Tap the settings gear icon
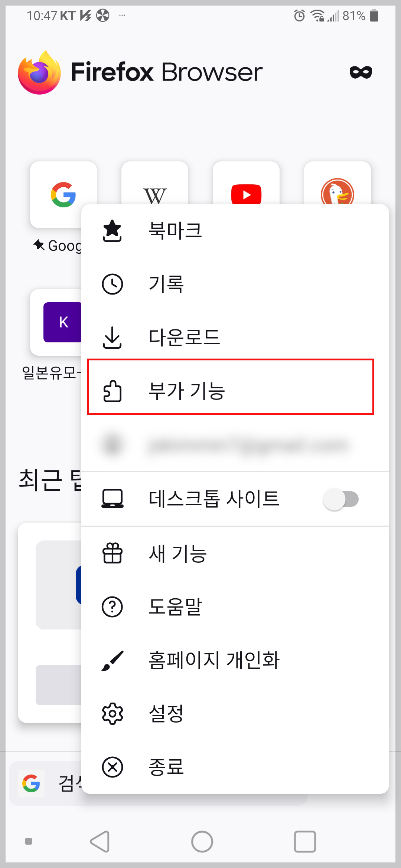This screenshot has height=868, width=401. click(113, 713)
